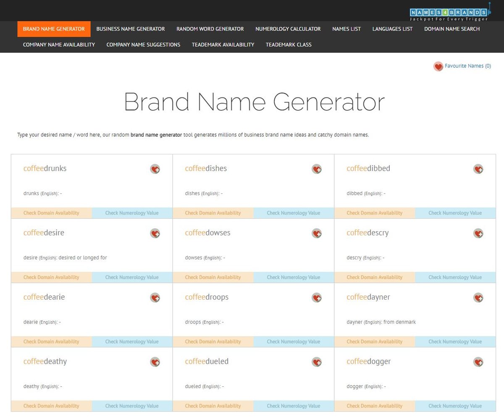Toggle favorite for coffeedearie
This screenshot has width=504, height=420.
click(x=155, y=297)
